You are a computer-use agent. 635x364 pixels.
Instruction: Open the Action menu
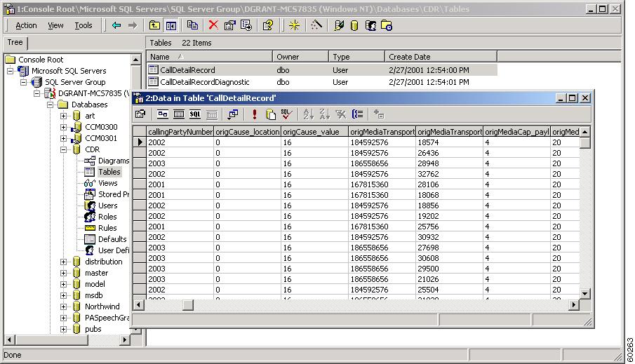pyautogui.click(x=26, y=25)
